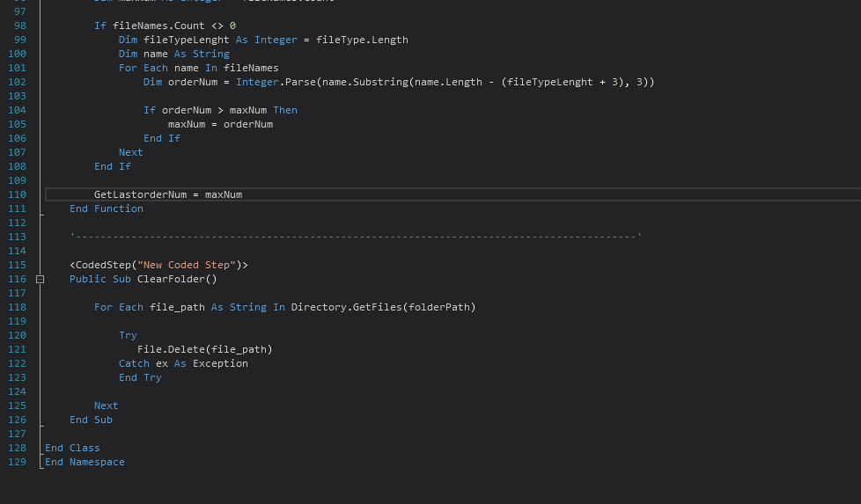Click the fileTypeLenght variable declaration
The image size is (861, 504).
pos(187,40)
